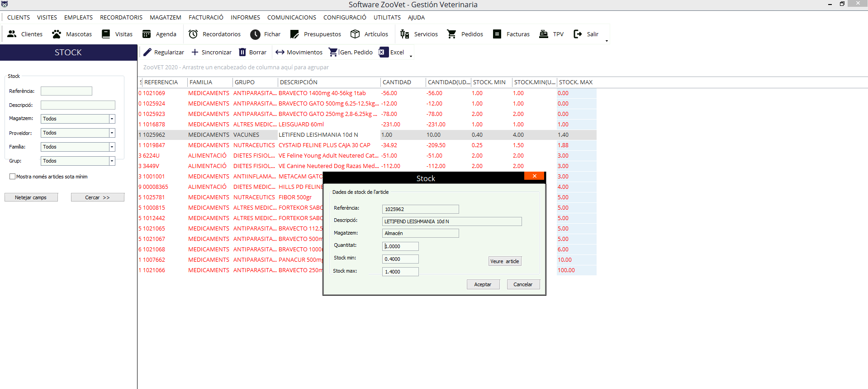Open Movimientos arrows icon
The height and width of the screenshot is (389, 868).
280,52
